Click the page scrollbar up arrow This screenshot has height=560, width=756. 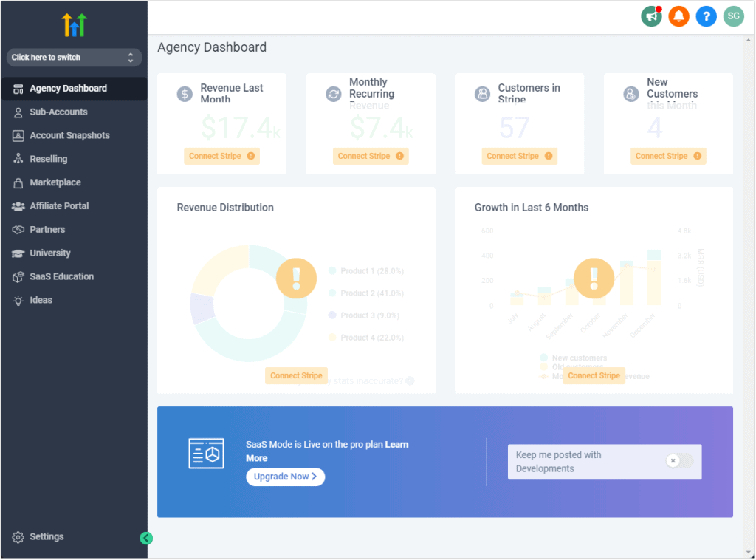pos(749,41)
